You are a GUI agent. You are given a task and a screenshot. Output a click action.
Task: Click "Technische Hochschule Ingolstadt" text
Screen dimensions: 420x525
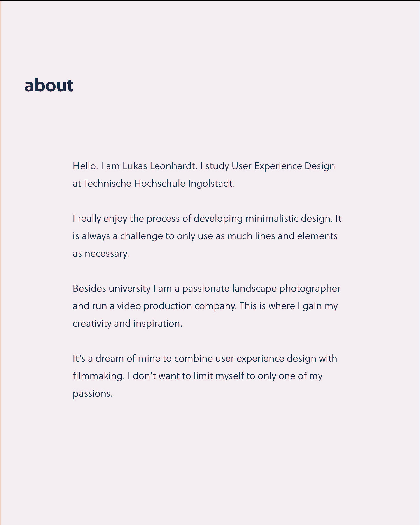(x=159, y=184)
